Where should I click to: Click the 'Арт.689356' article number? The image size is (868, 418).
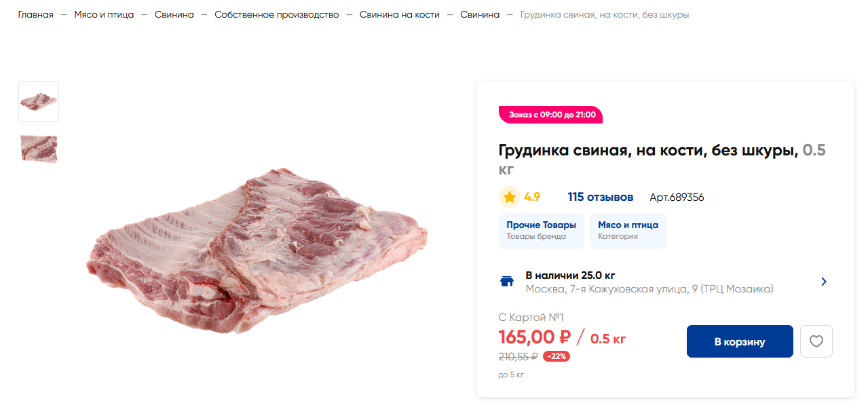(x=676, y=197)
